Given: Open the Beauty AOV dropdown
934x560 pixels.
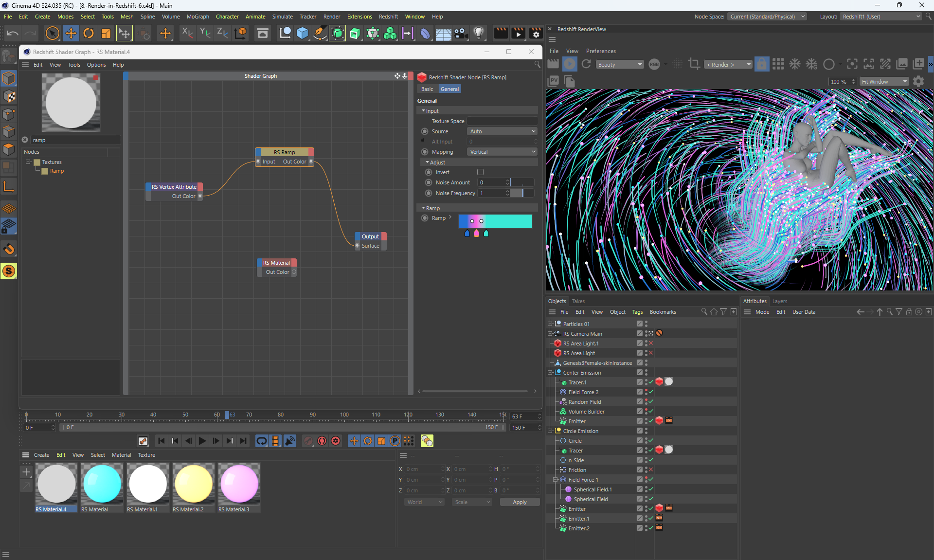Looking at the screenshot, I should coord(620,64).
